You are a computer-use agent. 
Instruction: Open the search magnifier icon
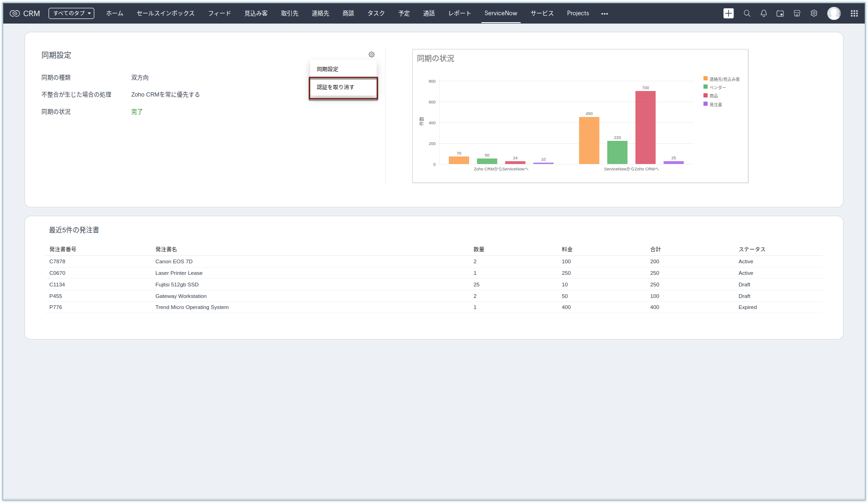click(x=747, y=13)
